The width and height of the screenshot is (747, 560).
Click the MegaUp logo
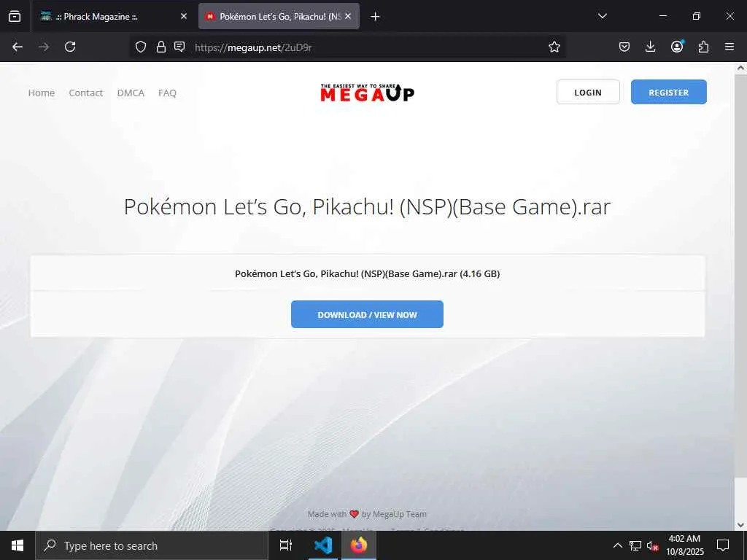[x=368, y=93]
